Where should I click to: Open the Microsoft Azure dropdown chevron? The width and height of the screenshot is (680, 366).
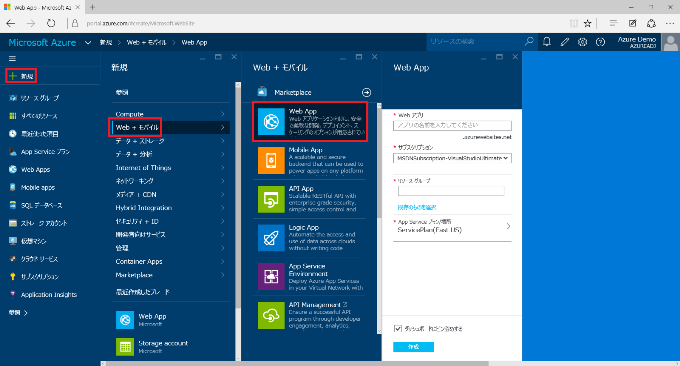[88, 42]
